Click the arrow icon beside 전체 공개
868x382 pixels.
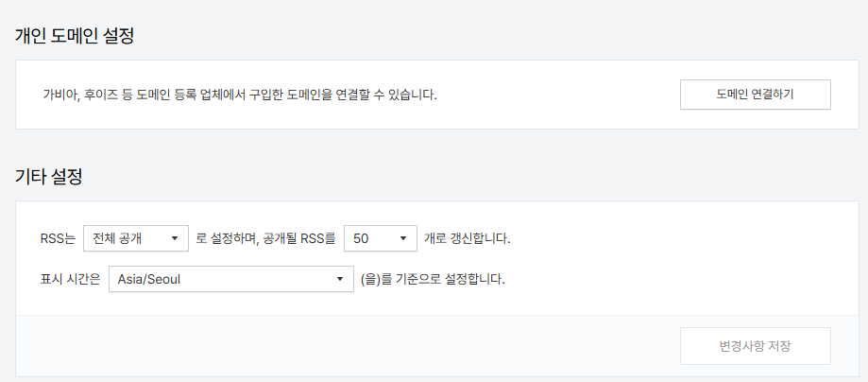tap(175, 238)
